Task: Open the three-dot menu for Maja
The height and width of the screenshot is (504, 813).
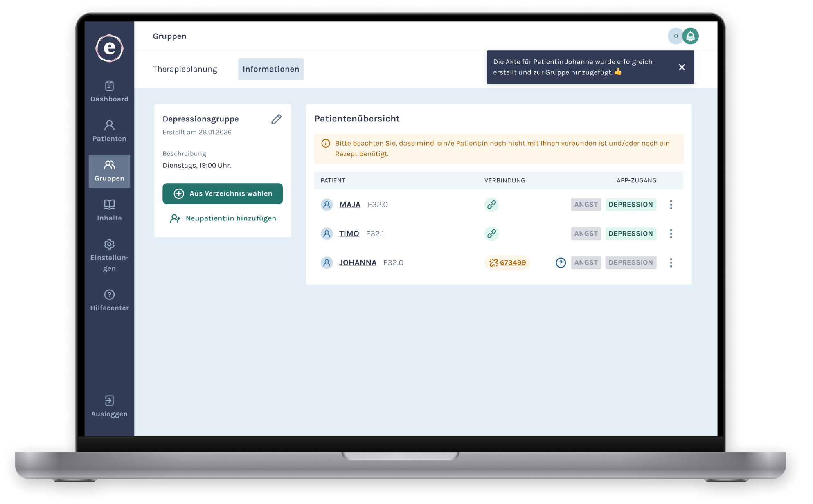Action: pos(671,205)
